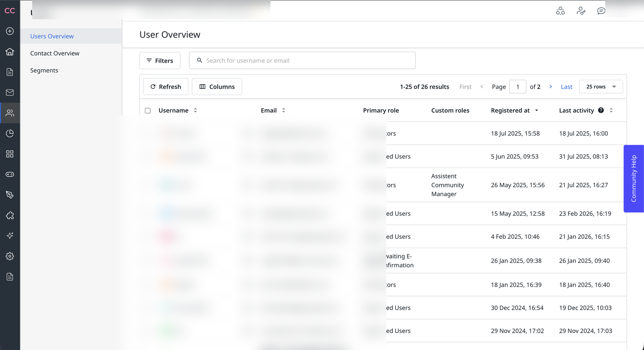Click the Custom roles column header
The height and width of the screenshot is (350, 644).
pos(450,110)
